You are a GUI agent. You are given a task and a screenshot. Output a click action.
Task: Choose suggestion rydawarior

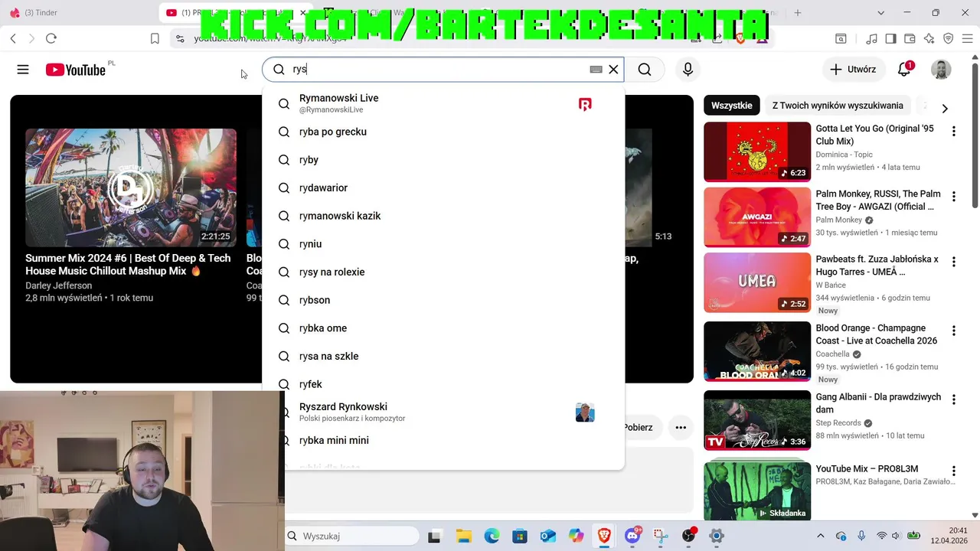[x=443, y=187]
